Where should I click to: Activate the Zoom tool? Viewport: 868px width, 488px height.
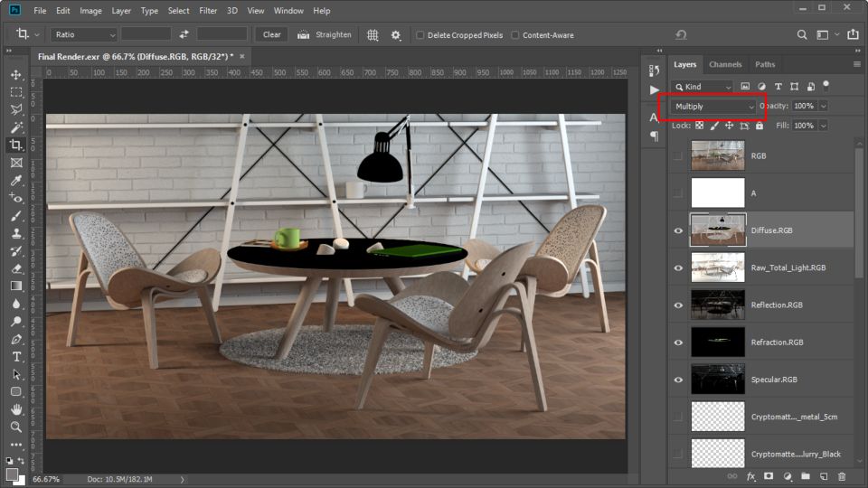pos(16,427)
